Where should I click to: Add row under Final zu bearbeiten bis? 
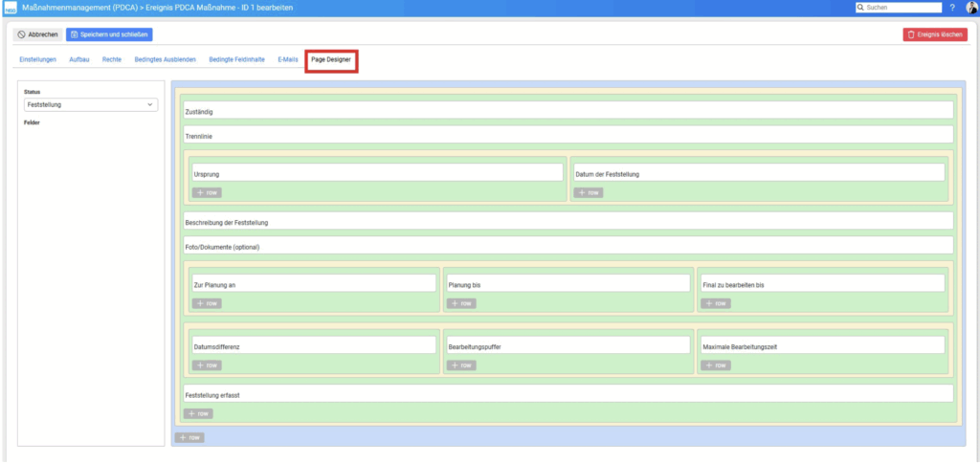coord(715,303)
